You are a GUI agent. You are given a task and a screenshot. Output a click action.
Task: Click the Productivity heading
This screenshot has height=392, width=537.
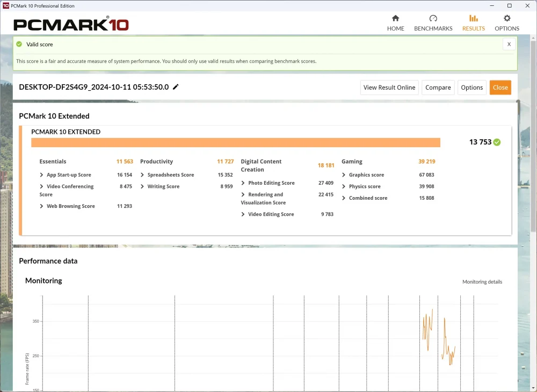coord(156,162)
